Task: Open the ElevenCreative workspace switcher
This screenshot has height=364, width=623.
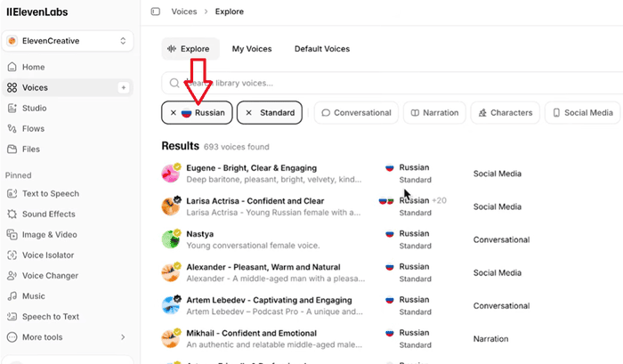Action: (x=68, y=41)
